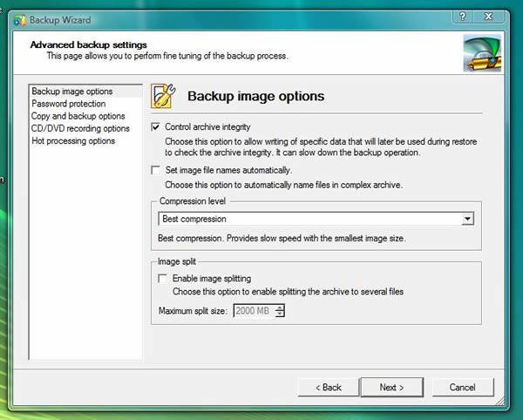Open the Compression level dropdown arrow

coord(467,219)
